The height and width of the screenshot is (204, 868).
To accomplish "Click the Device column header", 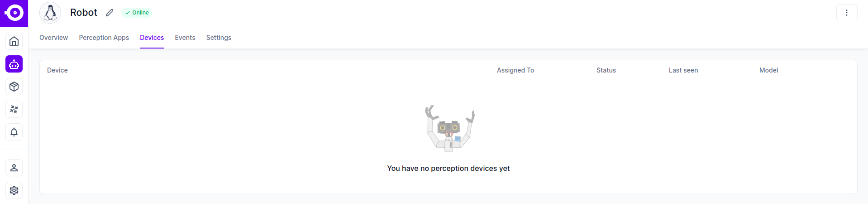I will coord(57,70).
